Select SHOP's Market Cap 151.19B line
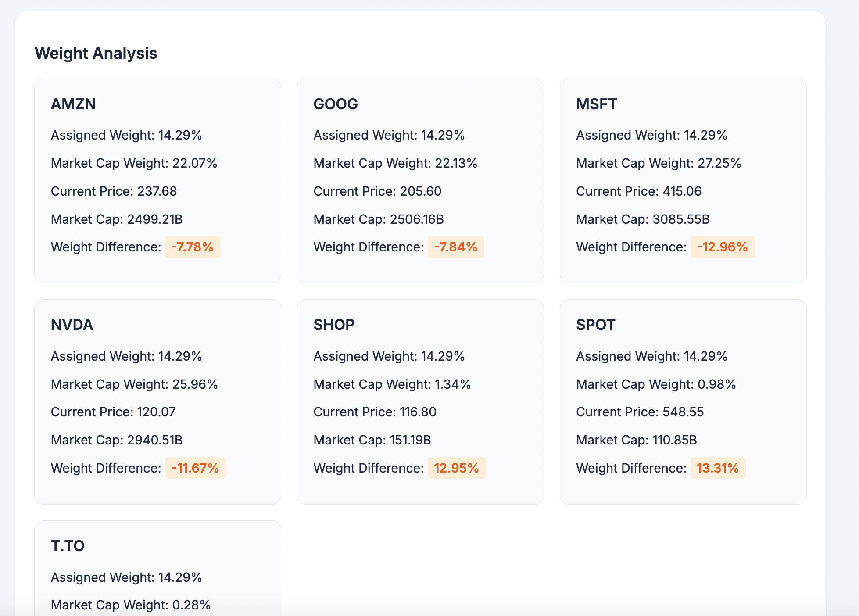The image size is (859, 616). click(x=372, y=440)
